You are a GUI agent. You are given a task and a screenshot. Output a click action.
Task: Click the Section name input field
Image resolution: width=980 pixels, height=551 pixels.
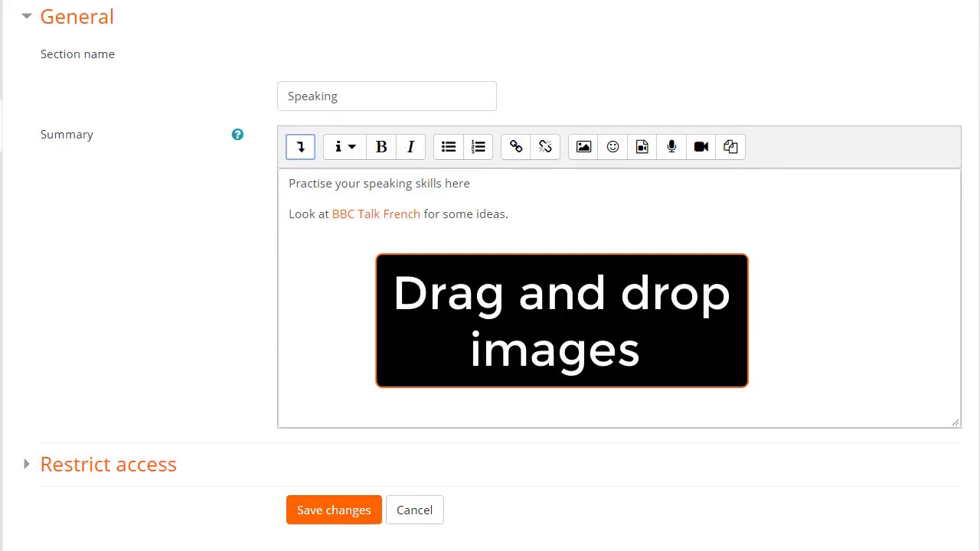tap(387, 96)
